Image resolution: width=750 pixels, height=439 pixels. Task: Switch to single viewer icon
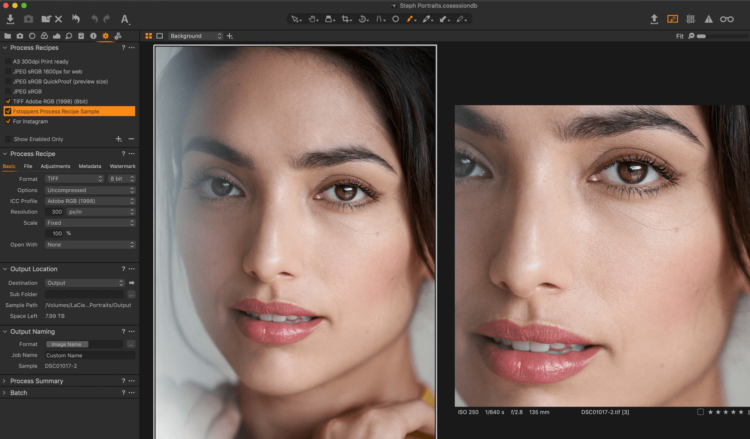160,36
